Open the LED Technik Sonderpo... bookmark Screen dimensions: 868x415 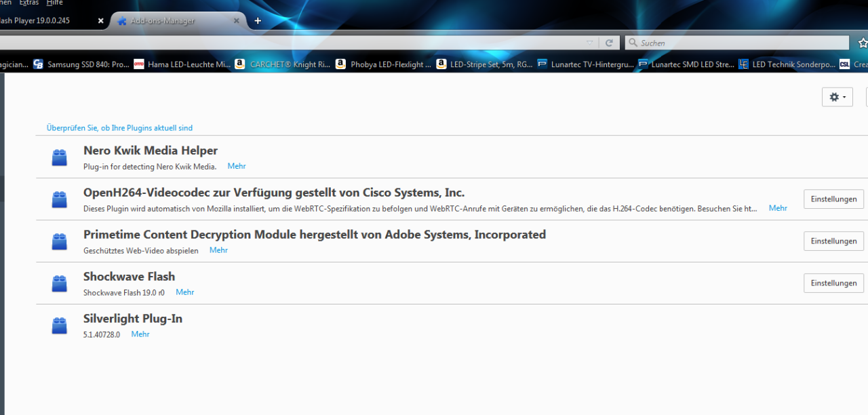(x=787, y=64)
